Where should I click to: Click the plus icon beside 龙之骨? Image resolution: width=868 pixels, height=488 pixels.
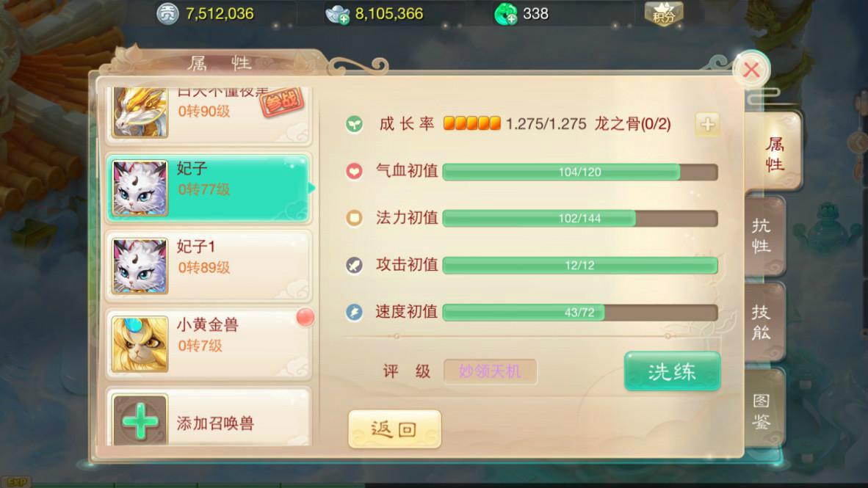pyautogui.click(x=707, y=125)
